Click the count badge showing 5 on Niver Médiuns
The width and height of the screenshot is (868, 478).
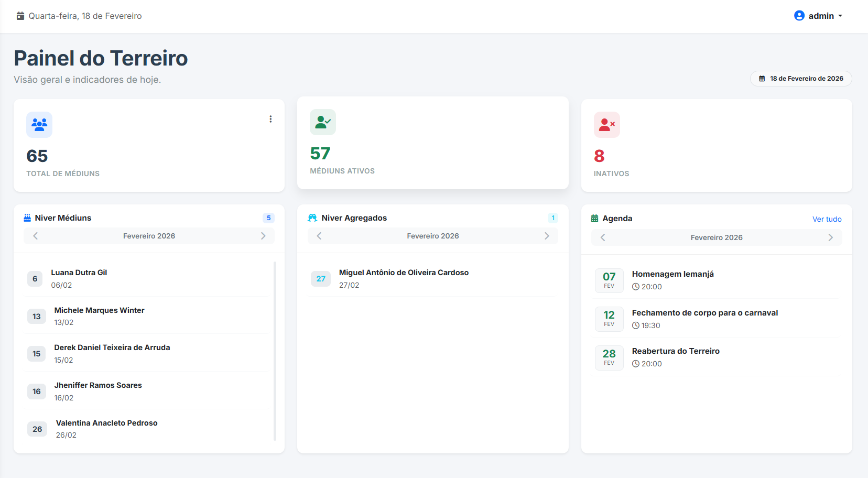268,218
